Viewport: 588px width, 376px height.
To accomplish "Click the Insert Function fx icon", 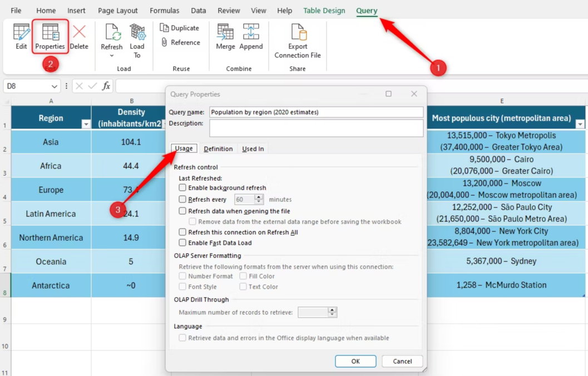I will (x=106, y=86).
